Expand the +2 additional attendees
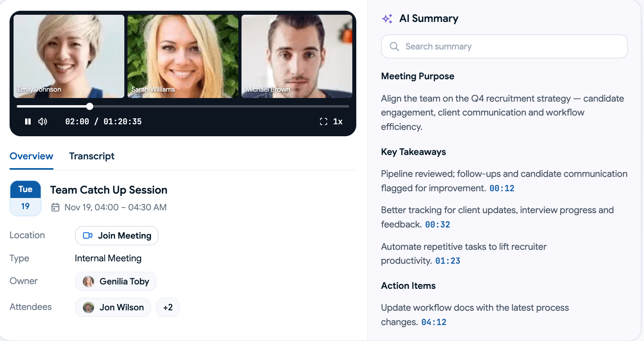Viewport: 644px width, 341px height. click(168, 308)
